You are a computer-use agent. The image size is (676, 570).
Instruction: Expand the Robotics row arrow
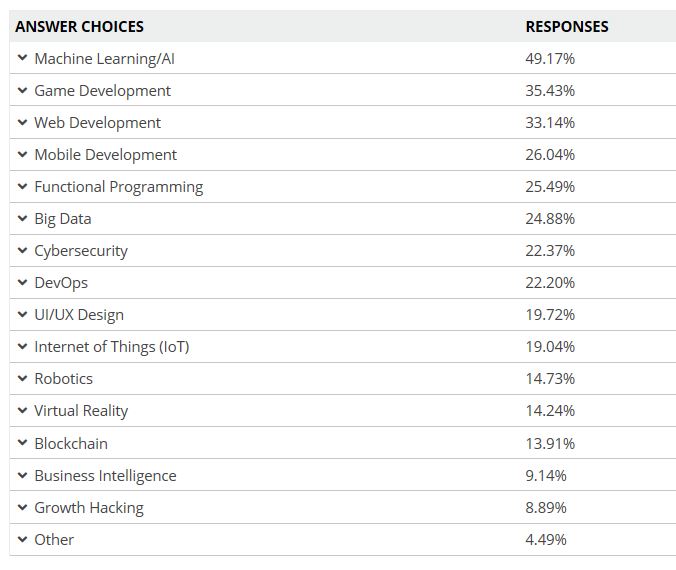pos(22,378)
